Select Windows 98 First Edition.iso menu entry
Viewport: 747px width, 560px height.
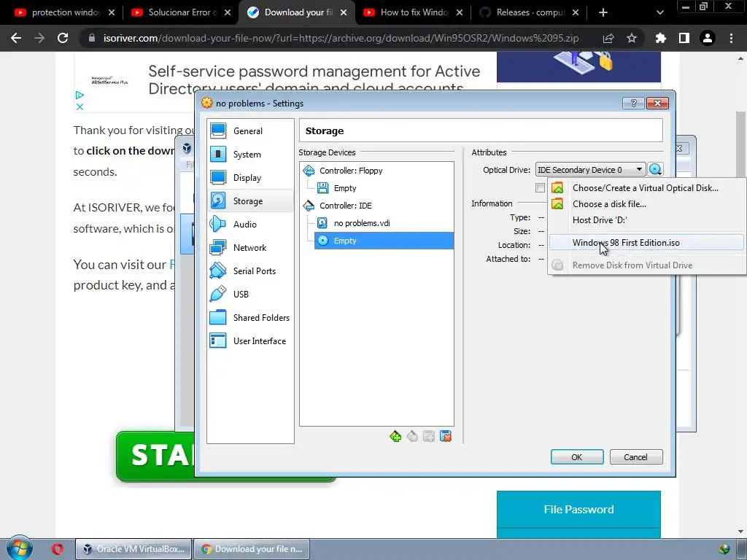click(646, 243)
